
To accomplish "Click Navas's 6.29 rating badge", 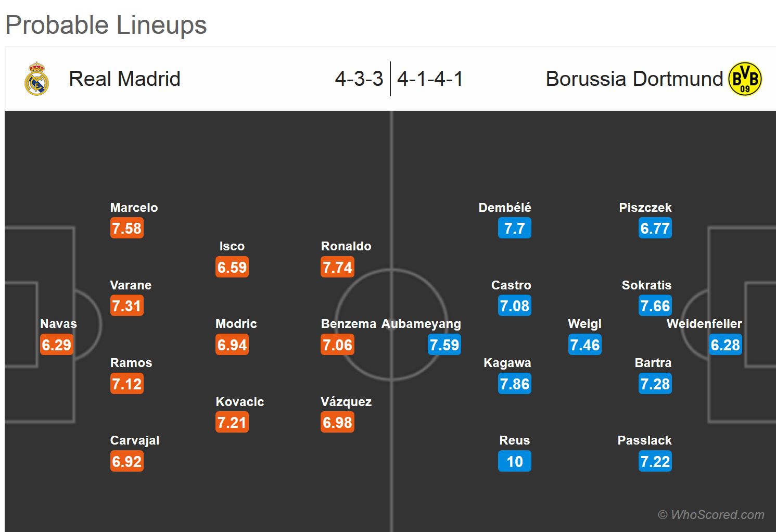I will (x=56, y=345).
